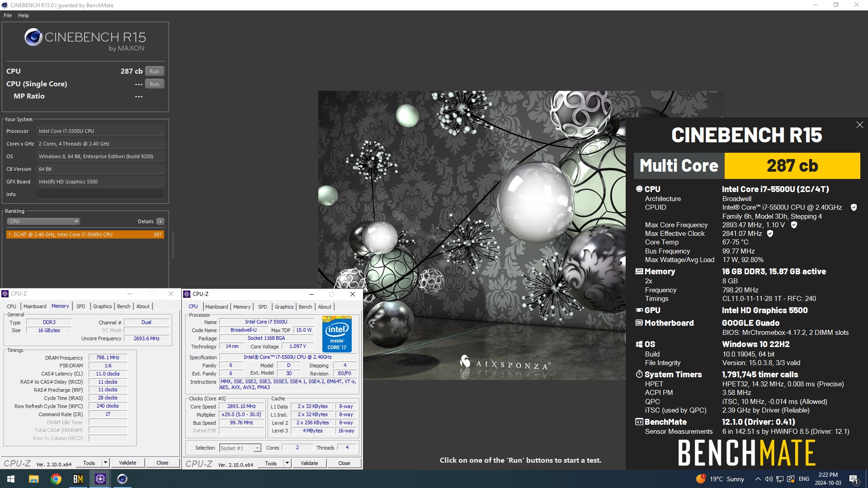Open SPD tab in left CPU-Z window
868x488 pixels.
coord(81,306)
